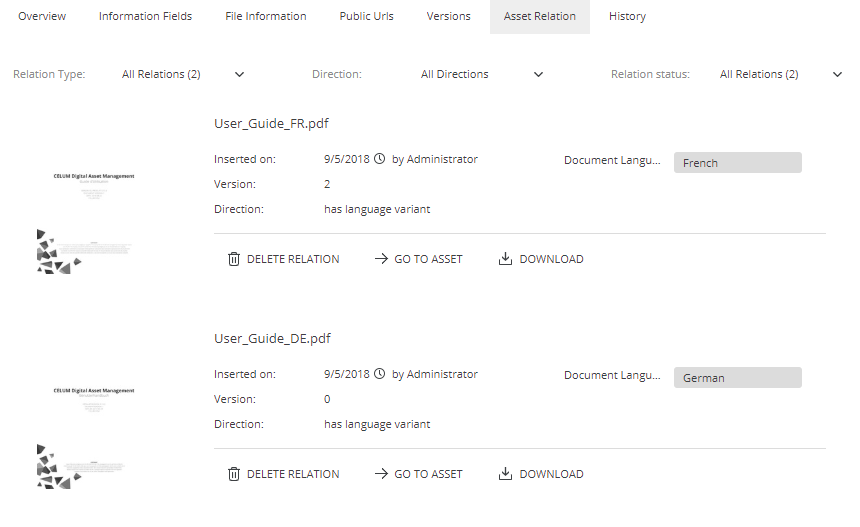The image size is (860, 527).
Task: Click the User_Guide_DE.pdf file name
Action: click(272, 338)
